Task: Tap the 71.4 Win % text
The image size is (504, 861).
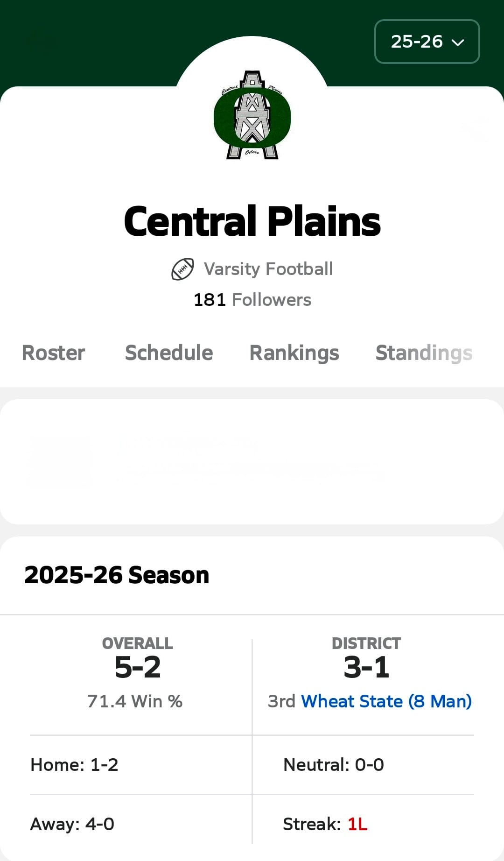Action: pyautogui.click(x=135, y=701)
